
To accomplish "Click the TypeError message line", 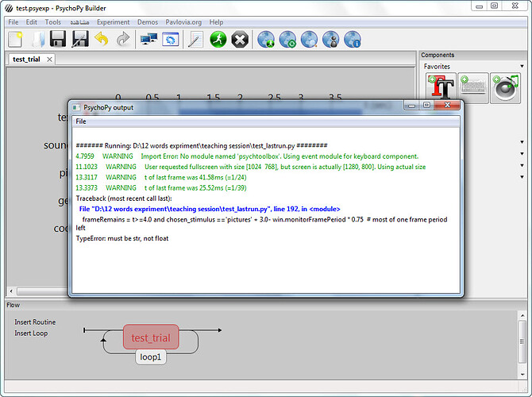I will [x=122, y=238].
